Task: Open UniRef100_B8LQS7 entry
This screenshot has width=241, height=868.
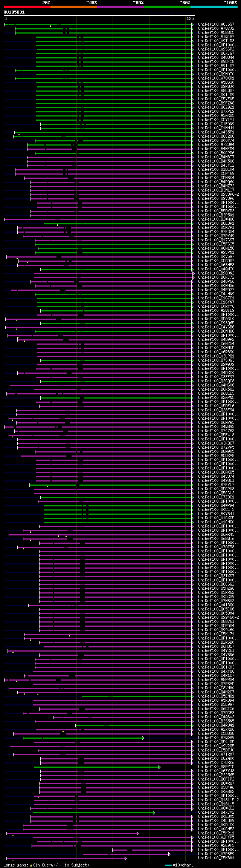Action: pyautogui.click(x=216, y=91)
